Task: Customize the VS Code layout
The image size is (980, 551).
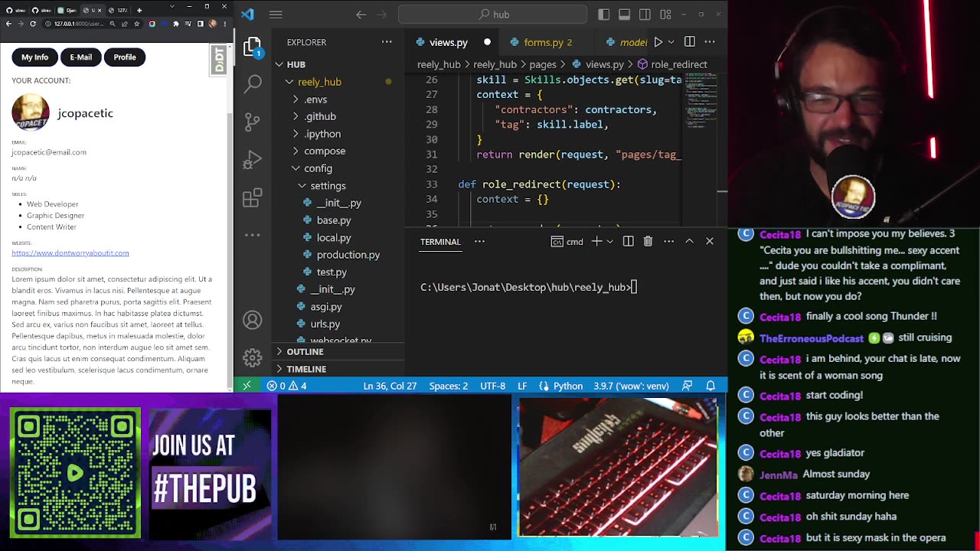Action: click(x=665, y=15)
